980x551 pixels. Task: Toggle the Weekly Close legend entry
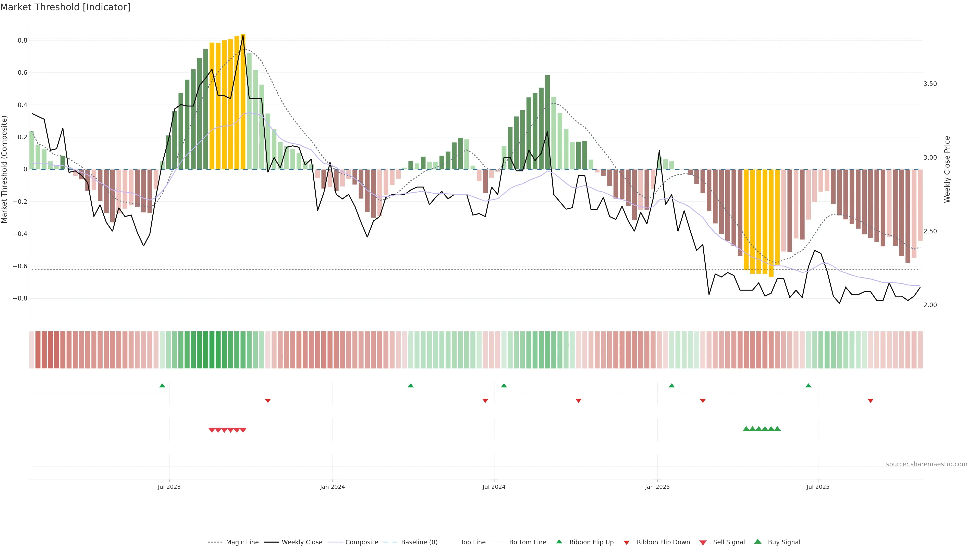302,542
